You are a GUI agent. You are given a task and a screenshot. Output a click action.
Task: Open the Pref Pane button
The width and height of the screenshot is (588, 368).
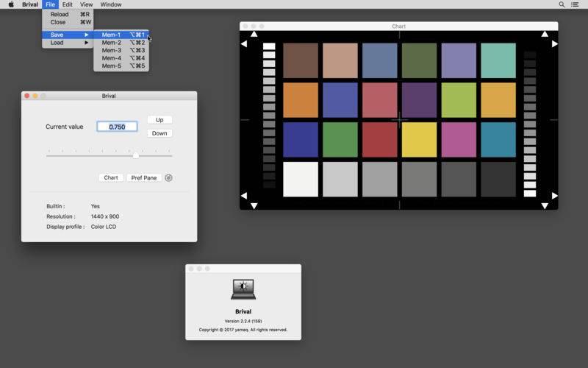pos(144,177)
